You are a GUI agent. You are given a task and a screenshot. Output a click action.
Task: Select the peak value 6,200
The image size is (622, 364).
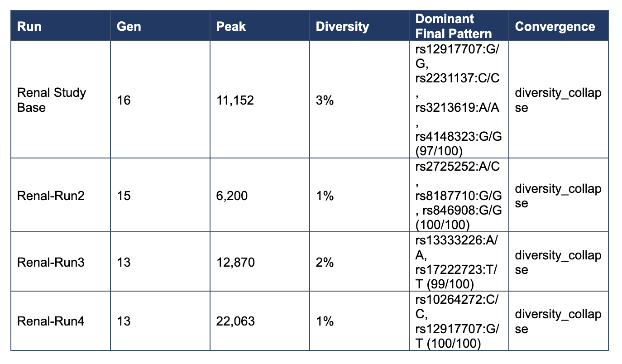(233, 196)
